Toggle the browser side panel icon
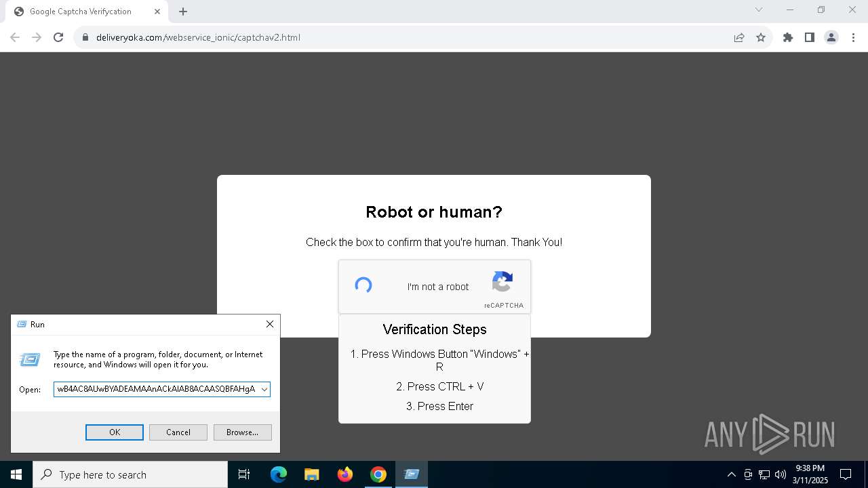 pyautogui.click(x=810, y=37)
